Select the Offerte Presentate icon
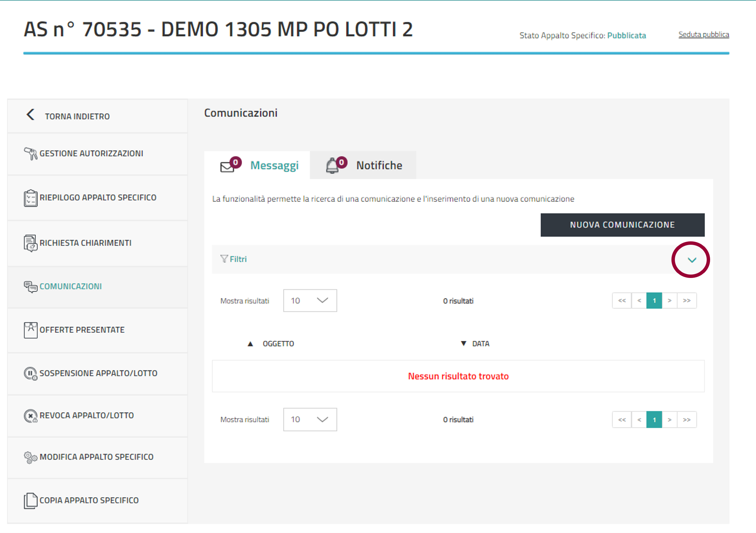Image resolution: width=756 pixels, height=533 pixels. [30, 330]
